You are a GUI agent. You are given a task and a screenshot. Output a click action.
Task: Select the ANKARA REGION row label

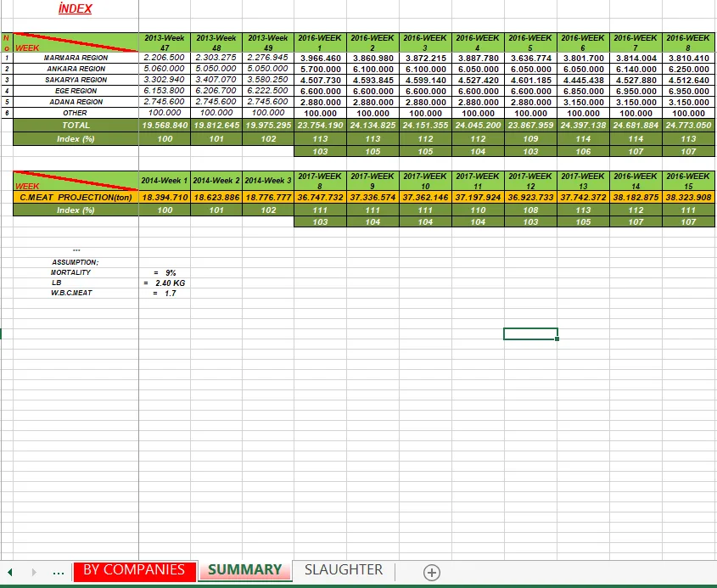76,69
